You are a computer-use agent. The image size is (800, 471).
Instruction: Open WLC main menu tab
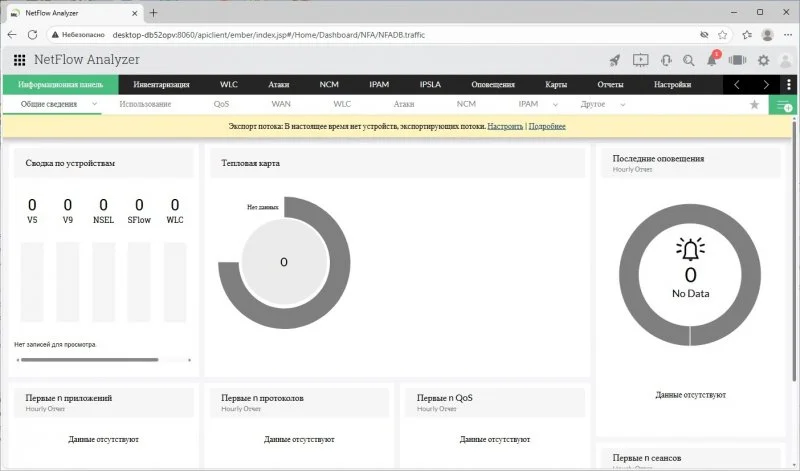tap(229, 85)
